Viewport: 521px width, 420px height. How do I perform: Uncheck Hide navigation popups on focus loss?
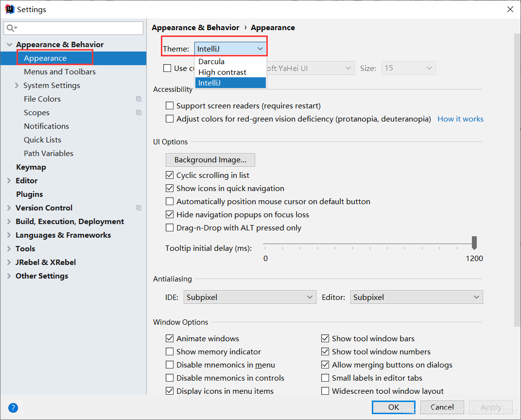click(x=170, y=214)
